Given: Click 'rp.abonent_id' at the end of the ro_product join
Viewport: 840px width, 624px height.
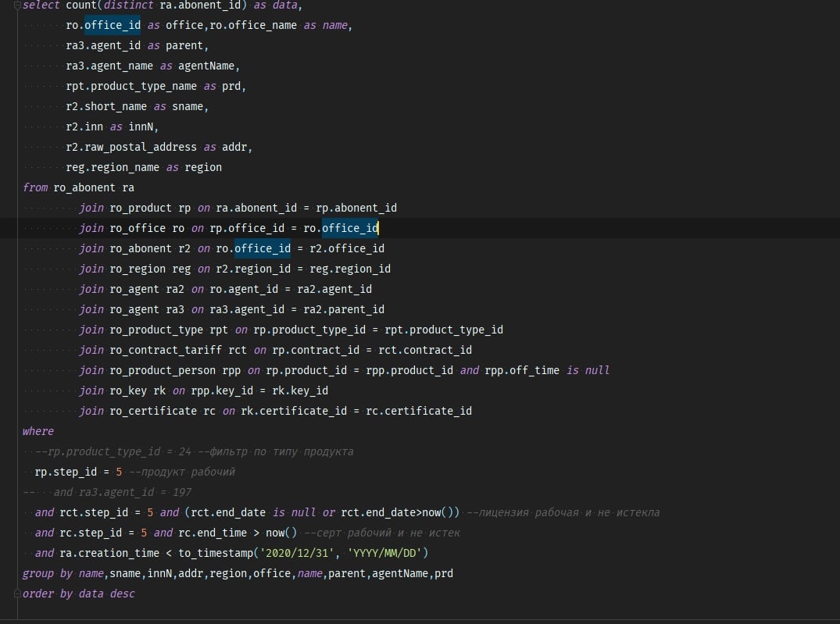Looking at the screenshot, I should click(x=356, y=208).
